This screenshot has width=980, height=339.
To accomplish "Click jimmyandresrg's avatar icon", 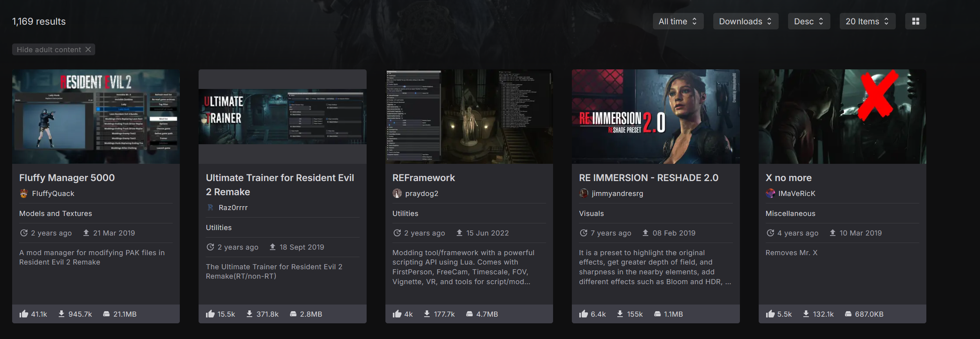I will tap(584, 194).
